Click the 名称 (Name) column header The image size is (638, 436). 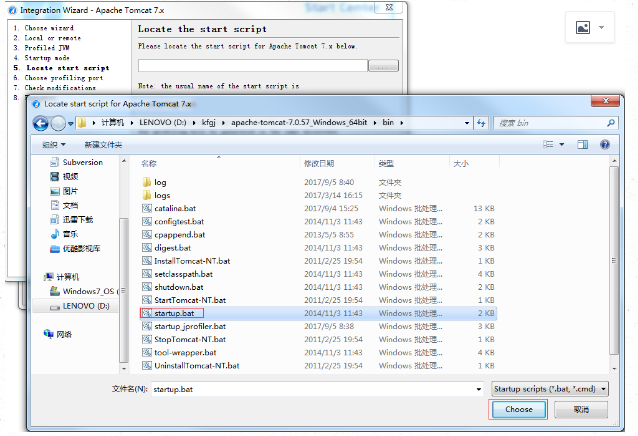pos(149,164)
